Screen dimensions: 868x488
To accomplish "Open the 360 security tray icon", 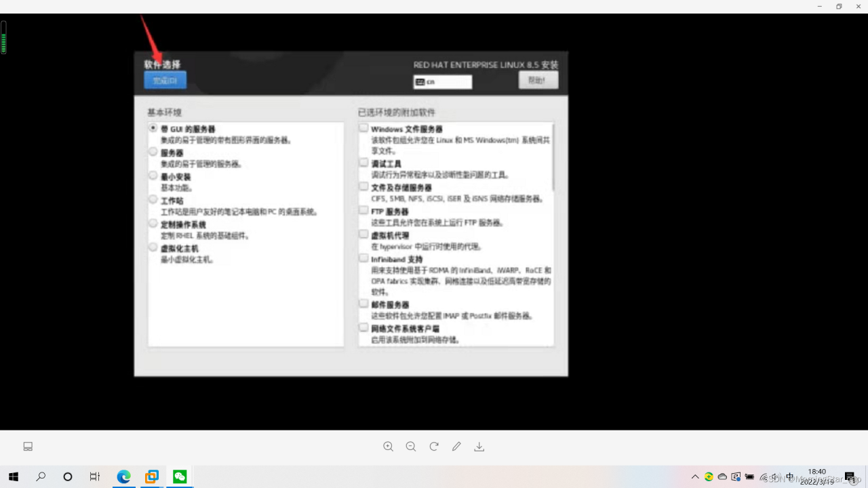I will [x=709, y=476].
